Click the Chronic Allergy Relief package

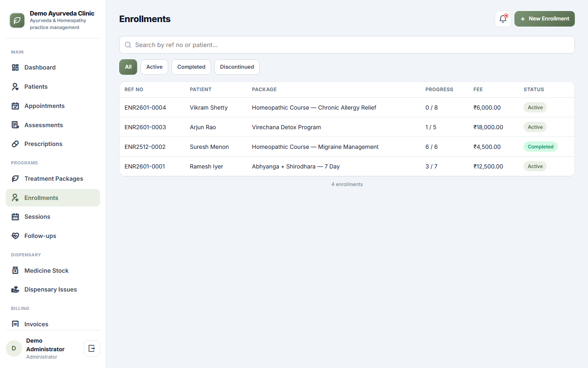(x=314, y=108)
